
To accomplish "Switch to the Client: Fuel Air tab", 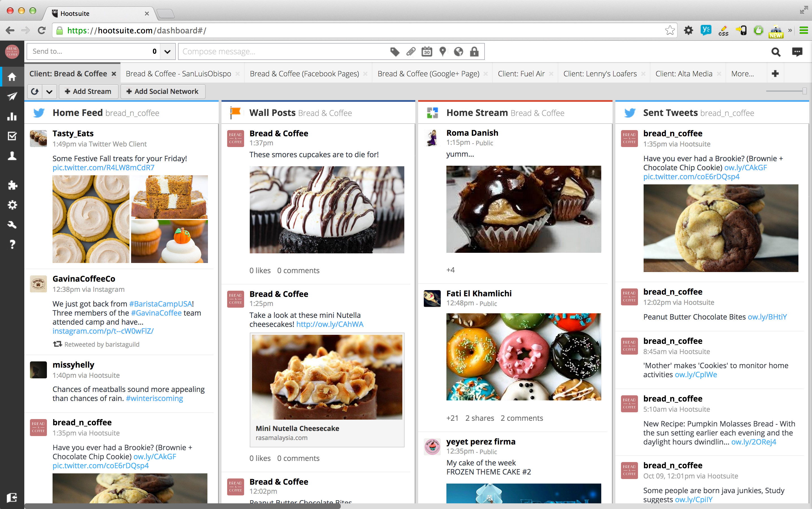I will [x=521, y=74].
